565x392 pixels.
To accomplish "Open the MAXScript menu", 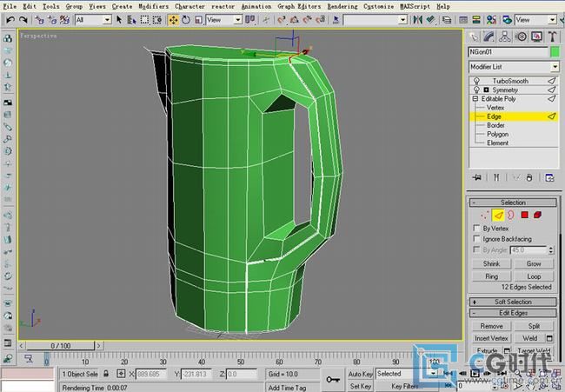I will tap(415, 6).
